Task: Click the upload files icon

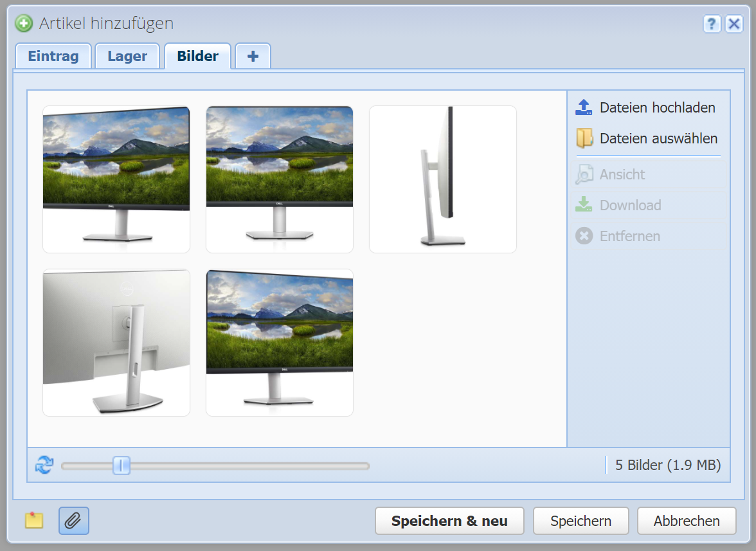Action: 584,107
